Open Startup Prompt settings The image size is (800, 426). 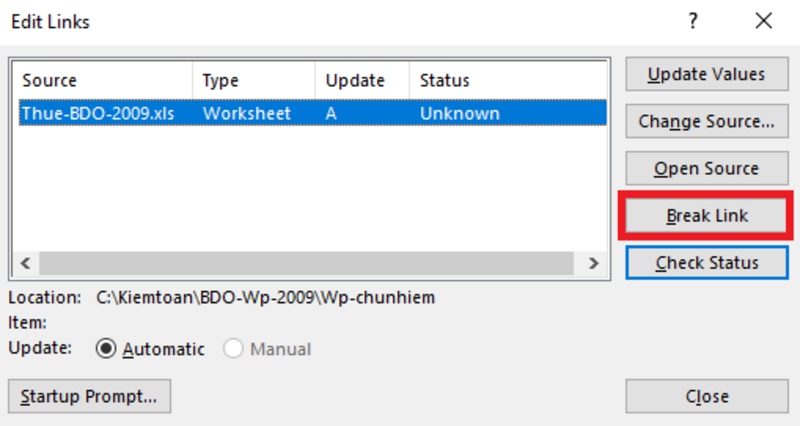tap(89, 396)
